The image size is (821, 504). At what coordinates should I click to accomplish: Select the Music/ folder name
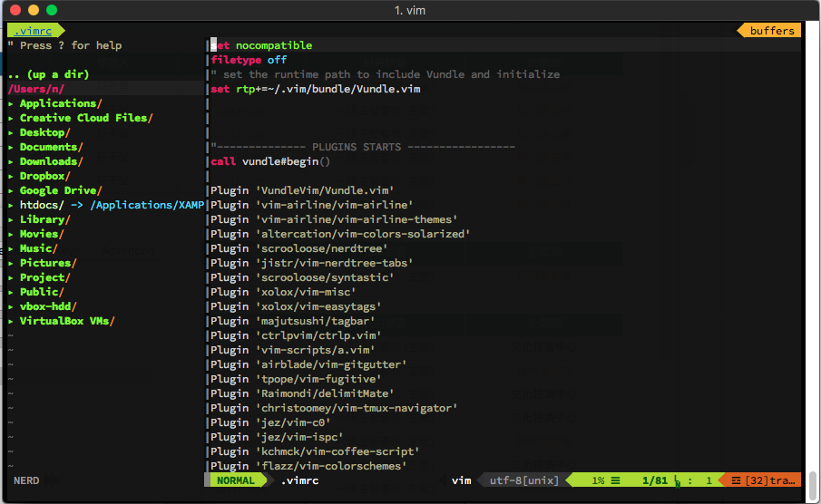[39, 248]
